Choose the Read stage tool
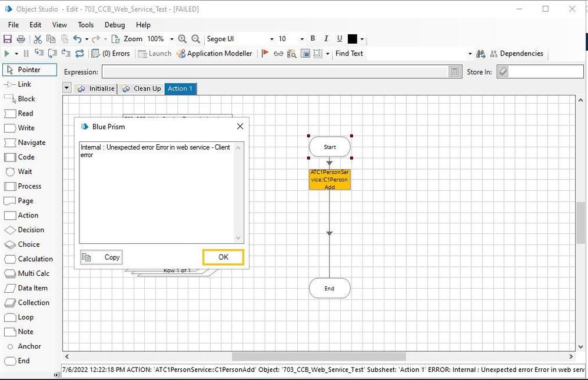 [x=19, y=113]
